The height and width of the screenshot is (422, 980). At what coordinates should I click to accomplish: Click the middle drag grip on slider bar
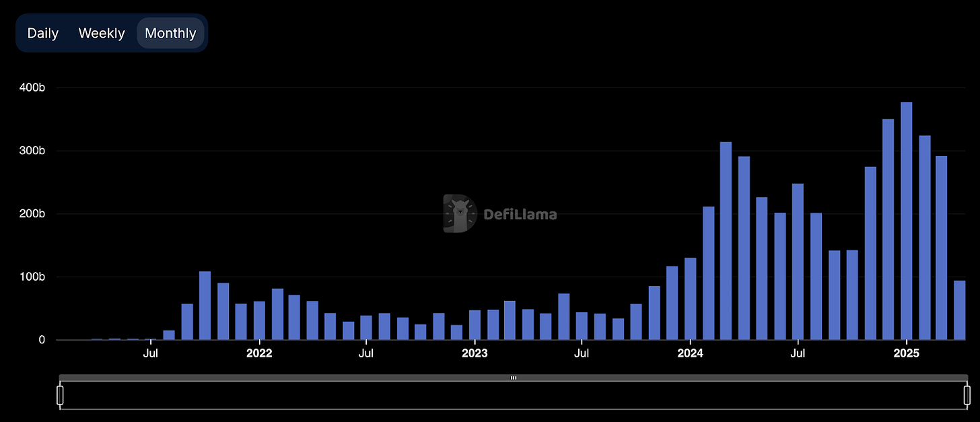coord(514,378)
